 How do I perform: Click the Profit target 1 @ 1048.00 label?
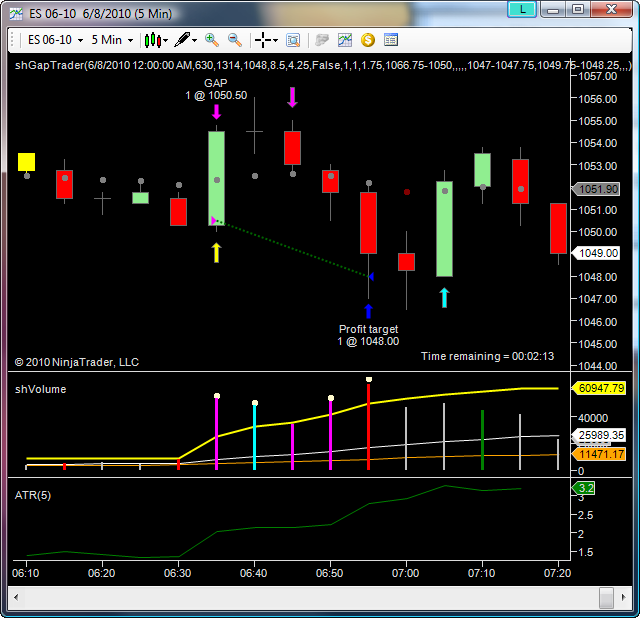tap(368, 335)
